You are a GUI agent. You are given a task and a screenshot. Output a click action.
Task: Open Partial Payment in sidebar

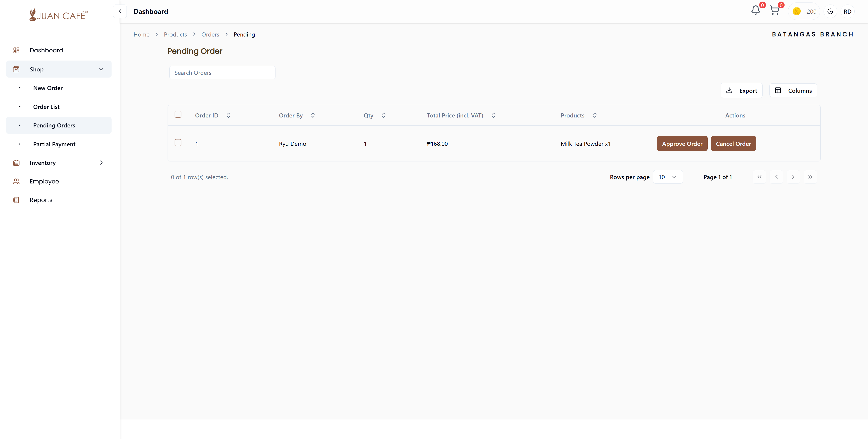pos(54,144)
